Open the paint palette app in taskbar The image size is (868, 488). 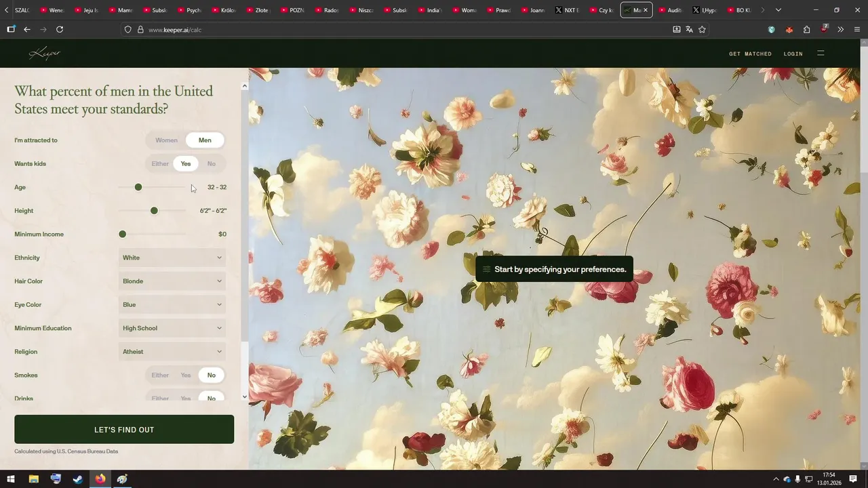click(122, 479)
